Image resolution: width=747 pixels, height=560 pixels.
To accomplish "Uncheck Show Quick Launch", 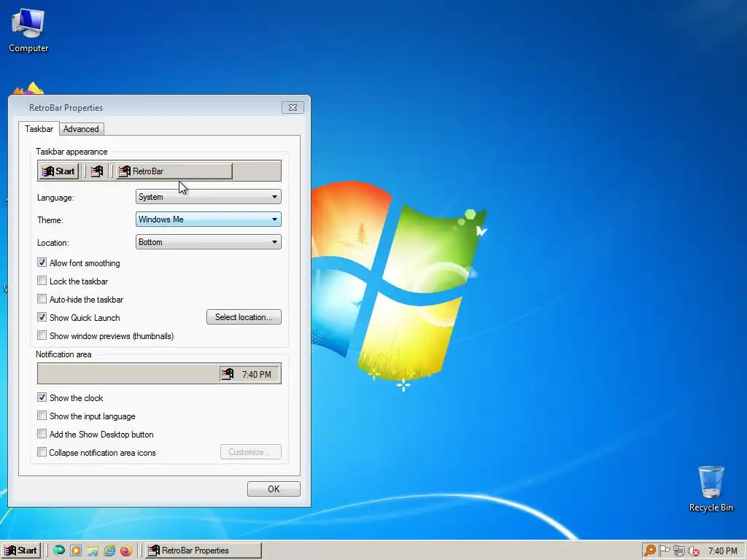I will 42,317.
